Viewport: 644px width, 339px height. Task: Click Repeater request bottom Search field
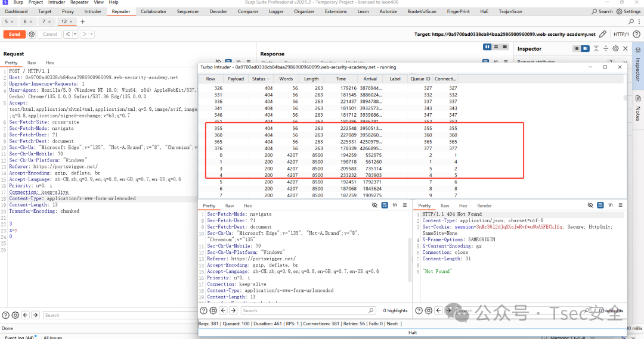click(x=119, y=315)
